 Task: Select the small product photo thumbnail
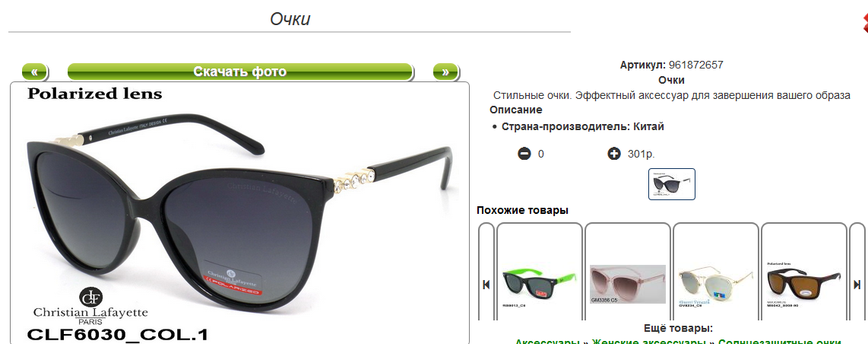click(x=672, y=184)
